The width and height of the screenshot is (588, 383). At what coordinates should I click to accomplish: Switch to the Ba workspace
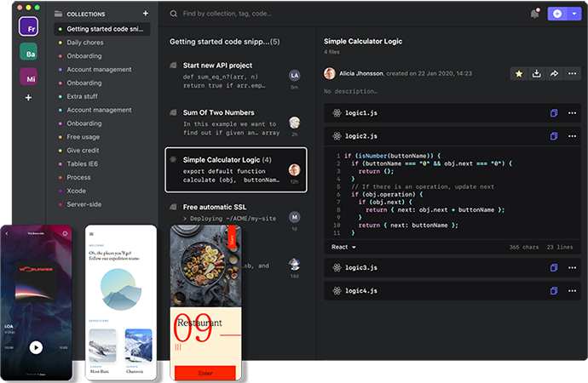coord(28,51)
